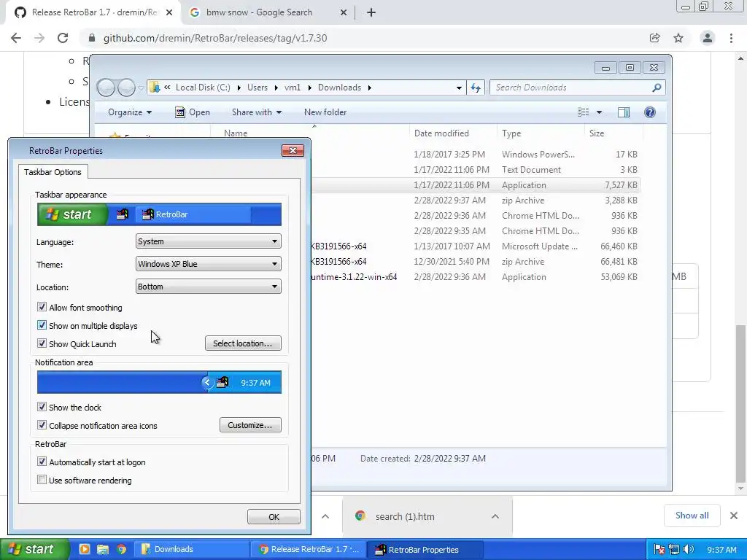Viewport: 747px width, 560px height.
Task: Expand the partially hidden download item chevron
Action: coord(325,516)
